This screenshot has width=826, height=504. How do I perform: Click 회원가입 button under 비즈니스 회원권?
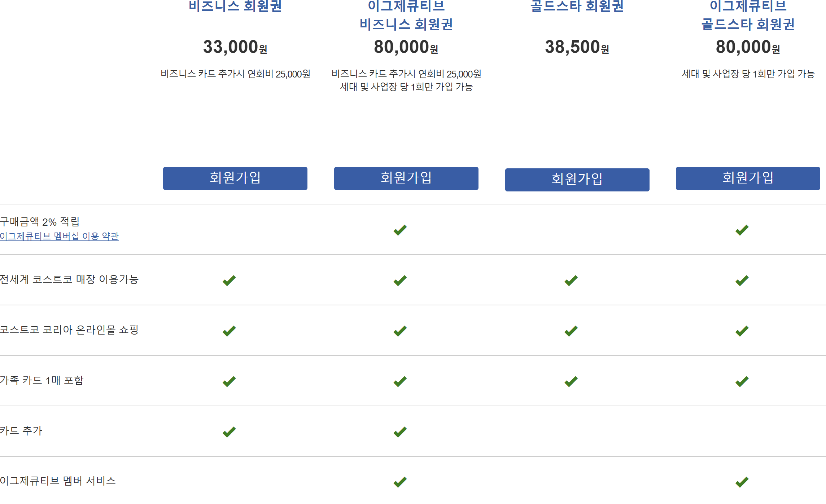pyautogui.click(x=235, y=178)
